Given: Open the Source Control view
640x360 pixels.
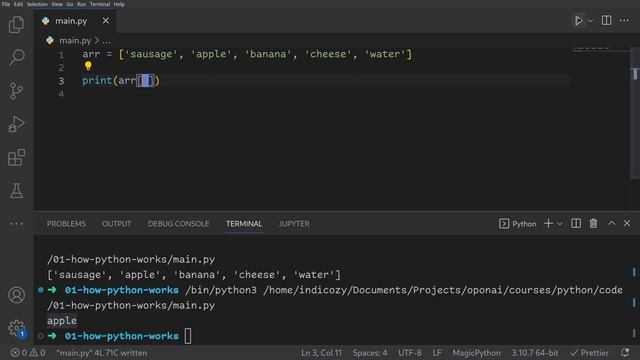Looking at the screenshot, I should click(16, 91).
